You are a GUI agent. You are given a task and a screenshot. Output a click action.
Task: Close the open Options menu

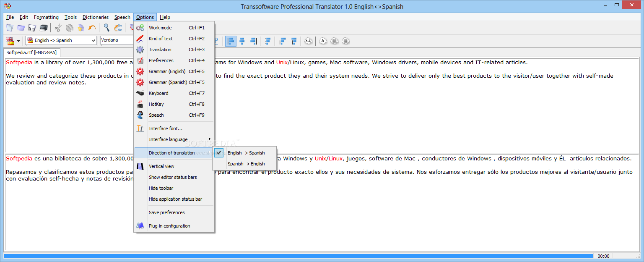tap(145, 17)
